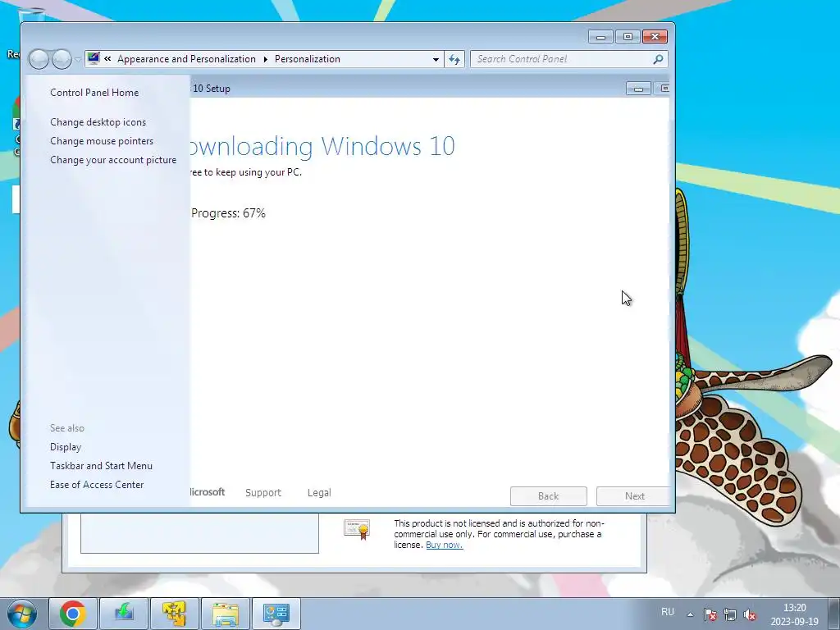Open the network tray icon

(730, 614)
